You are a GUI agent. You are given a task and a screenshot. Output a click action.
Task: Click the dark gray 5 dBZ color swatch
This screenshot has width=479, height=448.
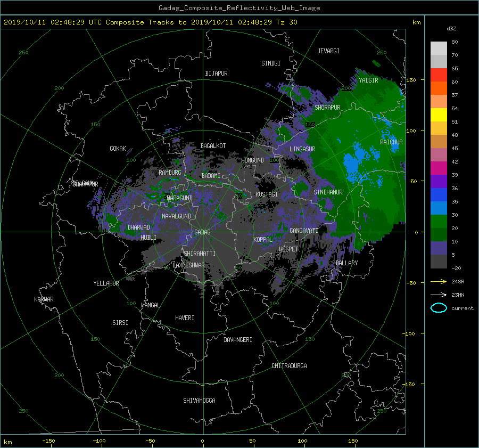(439, 262)
